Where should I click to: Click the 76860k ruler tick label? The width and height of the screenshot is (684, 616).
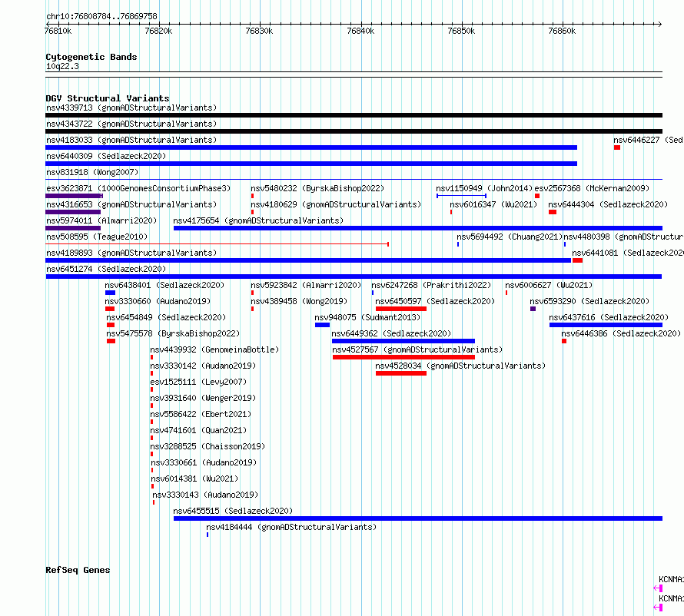[x=562, y=31]
